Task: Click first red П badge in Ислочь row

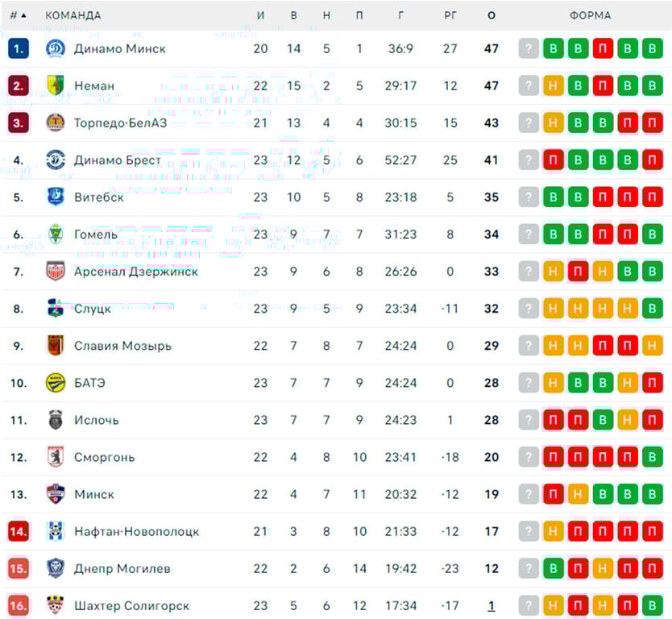Action: pos(553,420)
